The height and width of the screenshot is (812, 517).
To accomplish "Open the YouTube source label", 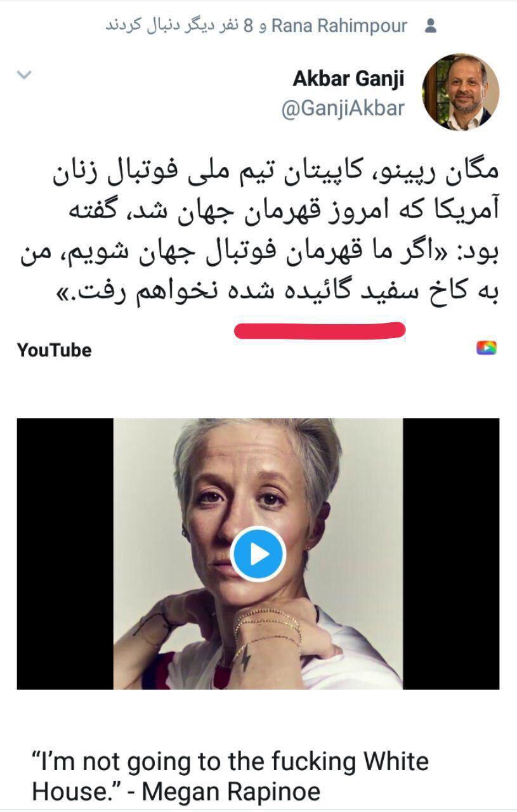I will pos(54,350).
